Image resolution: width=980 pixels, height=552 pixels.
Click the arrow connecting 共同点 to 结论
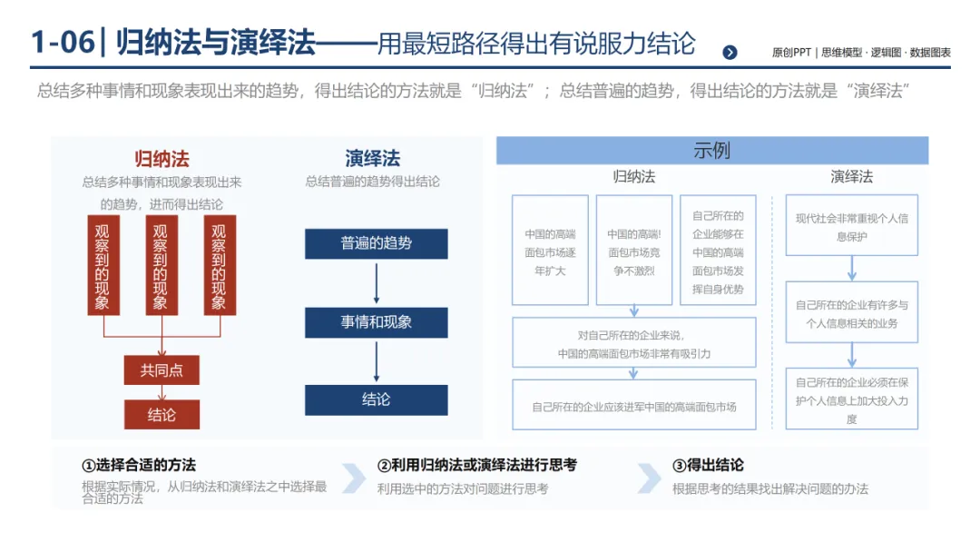pyautogui.click(x=163, y=390)
